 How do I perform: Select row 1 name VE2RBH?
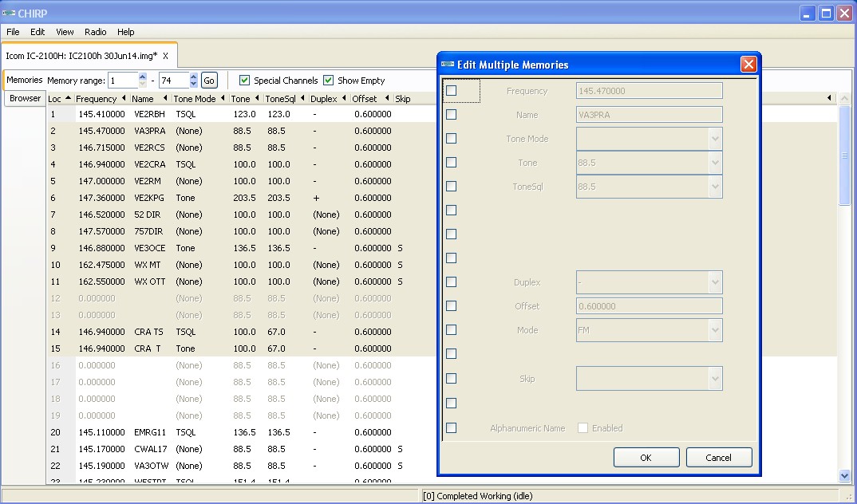(x=149, y=114)
